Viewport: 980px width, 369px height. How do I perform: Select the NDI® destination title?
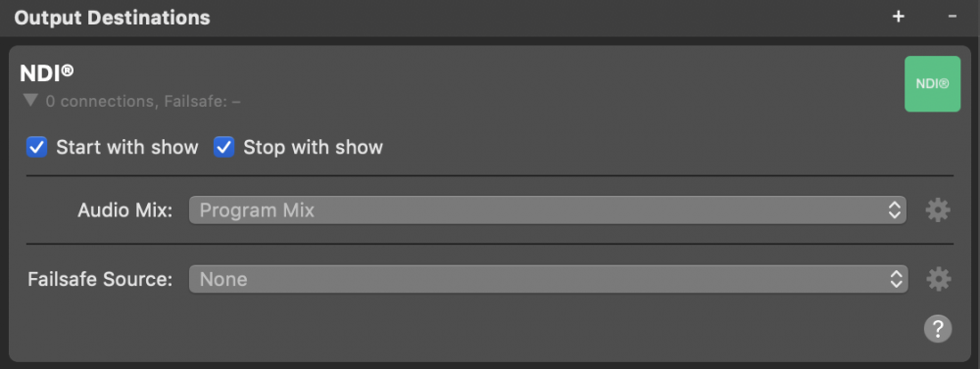tap(47, 73)
